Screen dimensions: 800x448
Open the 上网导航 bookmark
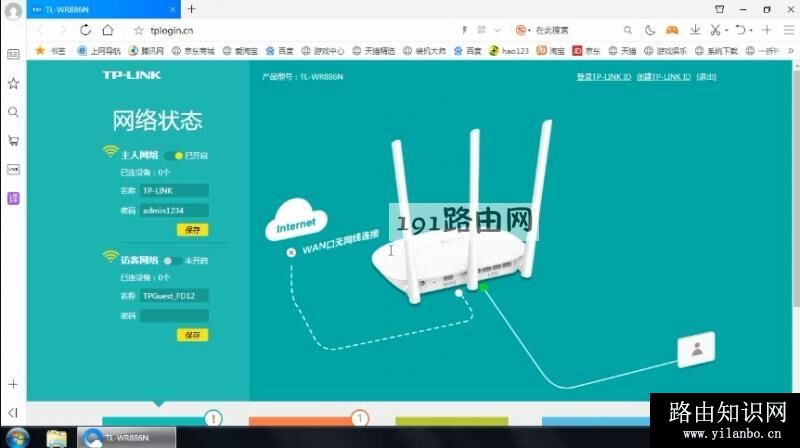coord(98,51)
